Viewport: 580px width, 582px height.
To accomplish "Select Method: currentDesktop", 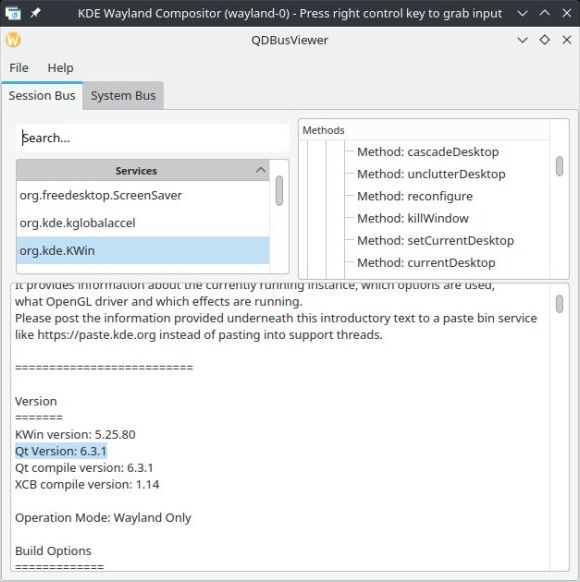I will tap(426, 263).
